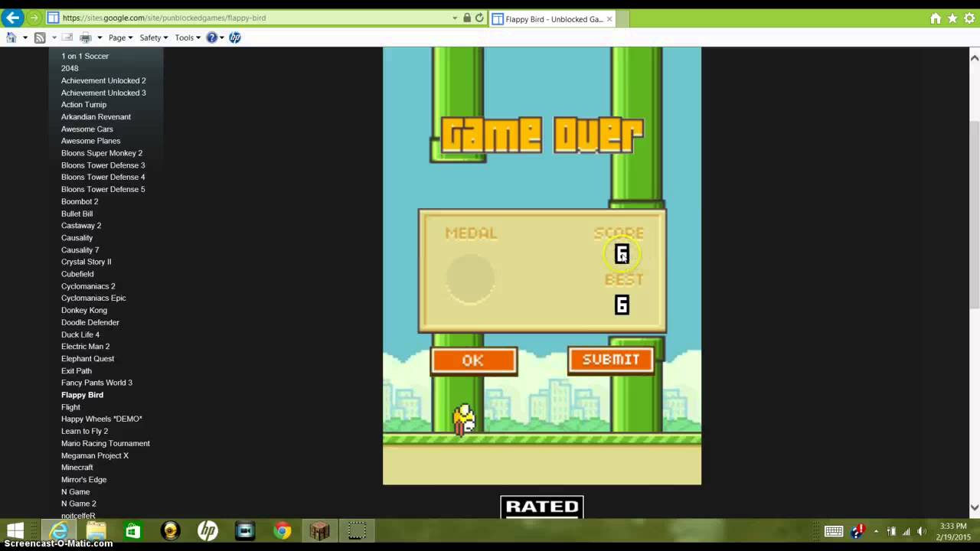Open the dashed-rectangle screen recorder taskbar icon
The height and width of the screenshot is (551, 980).
coord(357,530)
